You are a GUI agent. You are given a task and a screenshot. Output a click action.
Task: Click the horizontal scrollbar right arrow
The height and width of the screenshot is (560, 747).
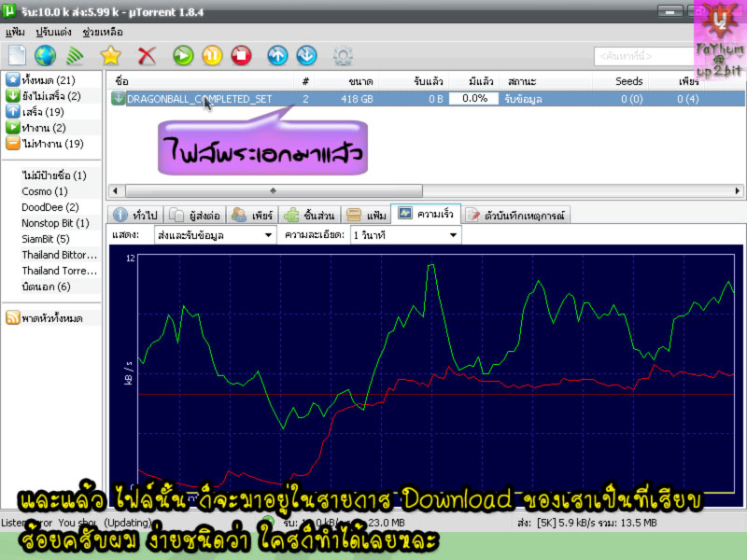pyautogui.click(x=738, y=191)
